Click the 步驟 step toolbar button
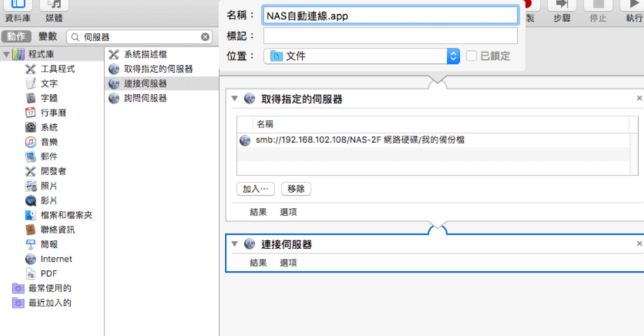644x336 pixels. [x=562, y=5]
